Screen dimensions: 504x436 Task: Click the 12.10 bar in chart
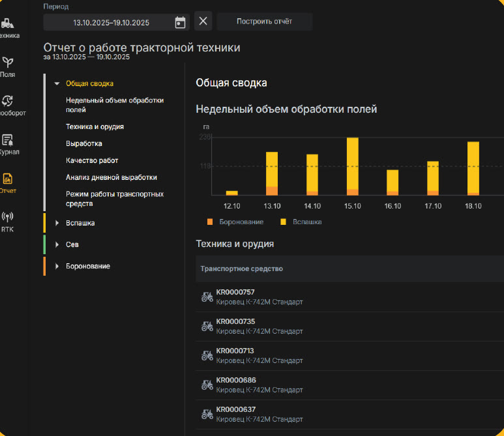[231, 193]
